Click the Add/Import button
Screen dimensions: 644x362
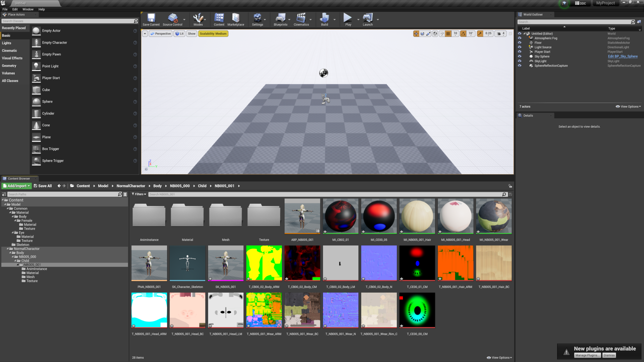click(17, 186)
